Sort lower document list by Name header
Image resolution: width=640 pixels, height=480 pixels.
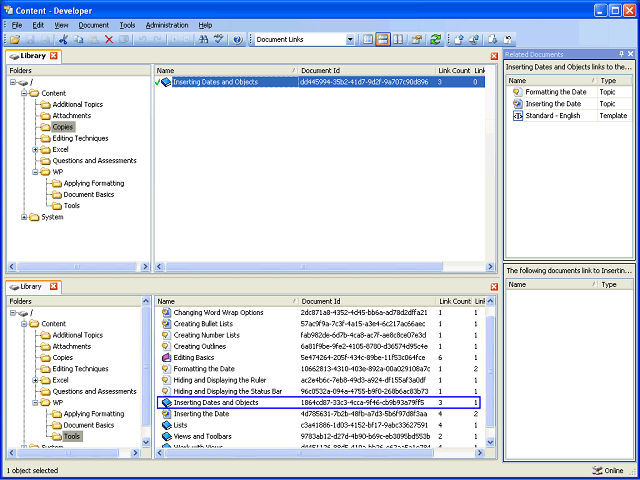pyautogui.click(x=226, y=302)
